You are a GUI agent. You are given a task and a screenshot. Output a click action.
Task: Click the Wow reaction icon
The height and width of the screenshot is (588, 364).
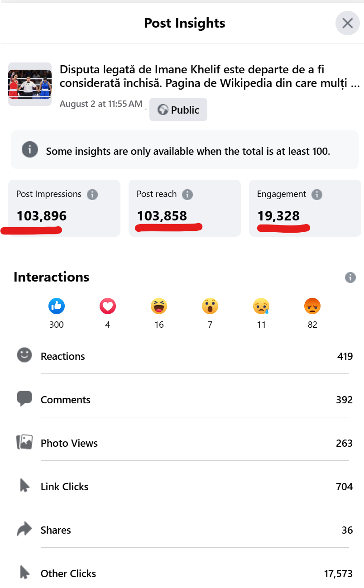tap(210, 306)
